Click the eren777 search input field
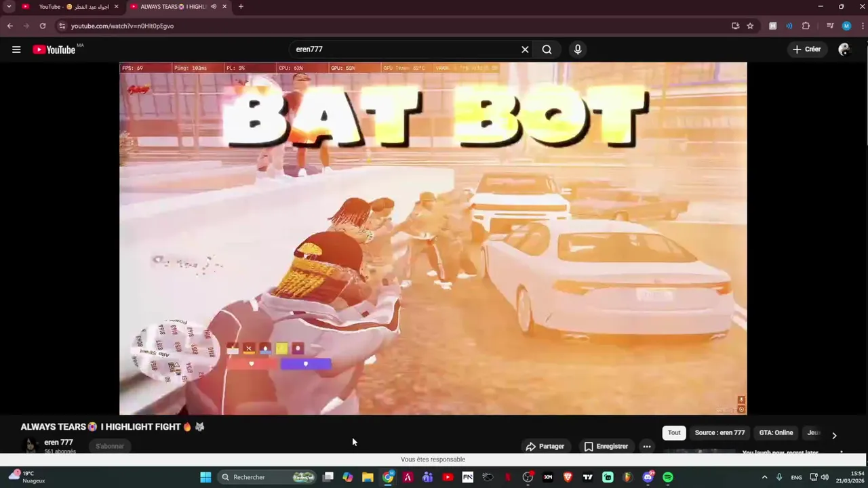Image resolution: width=868 pixels, height=488 pixels. [405, 49]
